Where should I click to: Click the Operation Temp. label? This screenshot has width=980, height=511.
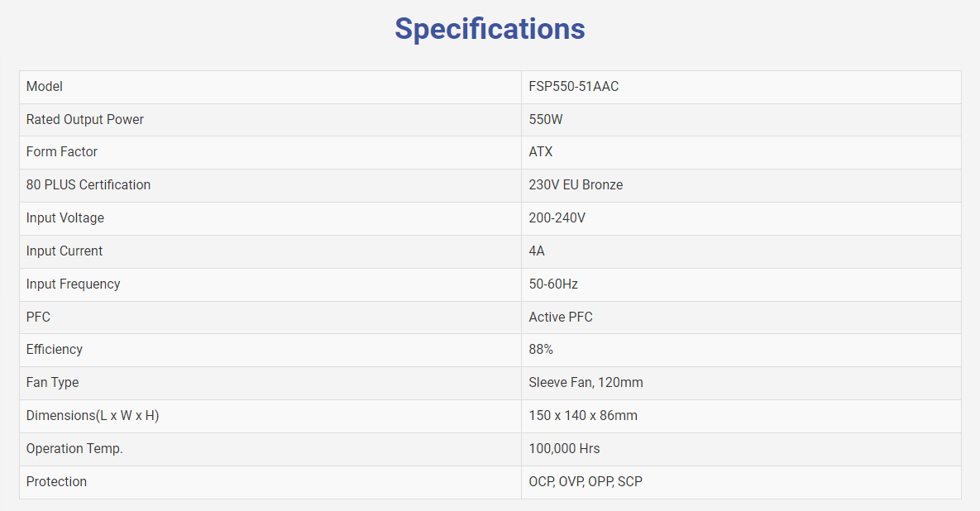click(74, 449)
